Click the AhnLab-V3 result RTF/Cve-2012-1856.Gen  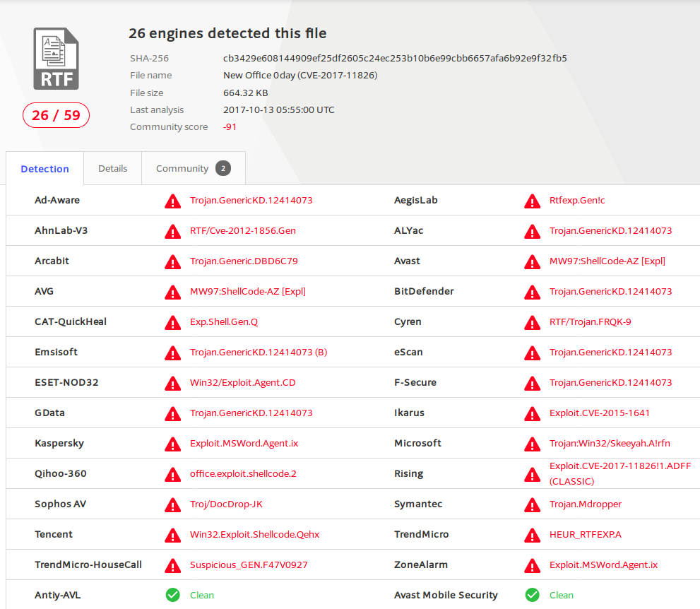243,230
